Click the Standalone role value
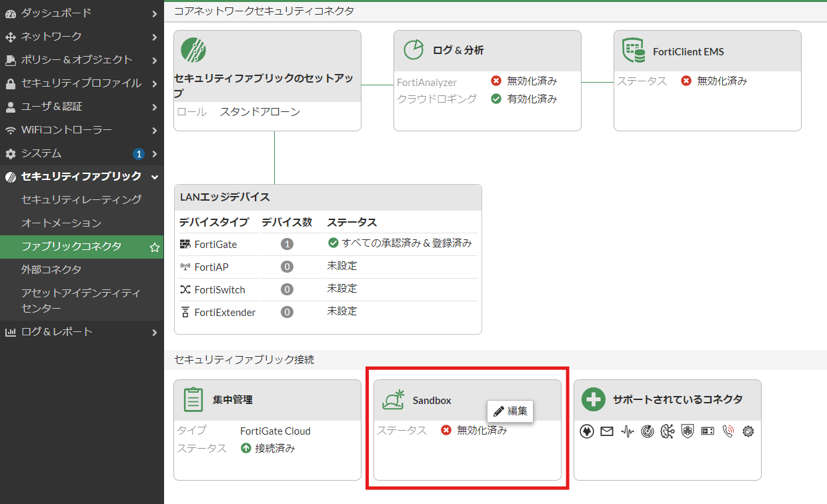Viewport: 827px width, 504px height. (260, 112)
